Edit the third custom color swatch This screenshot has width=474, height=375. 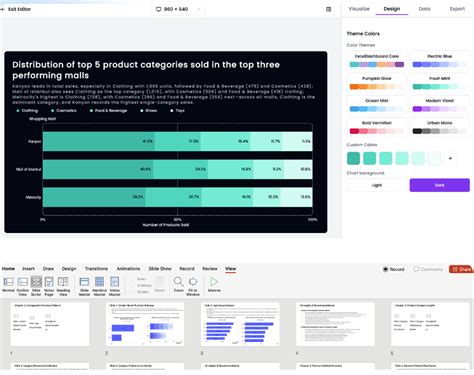click(386, 158)
